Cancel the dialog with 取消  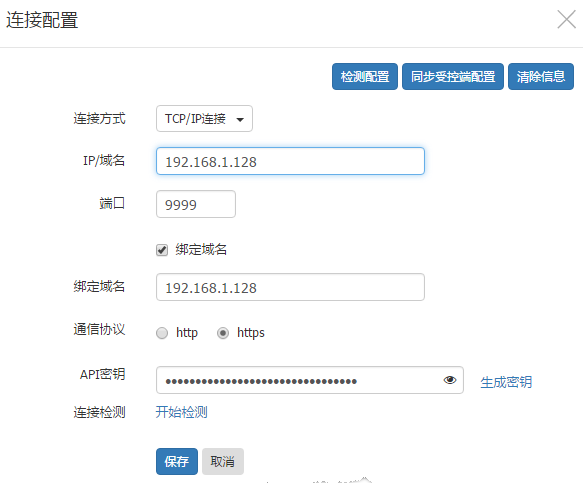(x=223, y=461)
